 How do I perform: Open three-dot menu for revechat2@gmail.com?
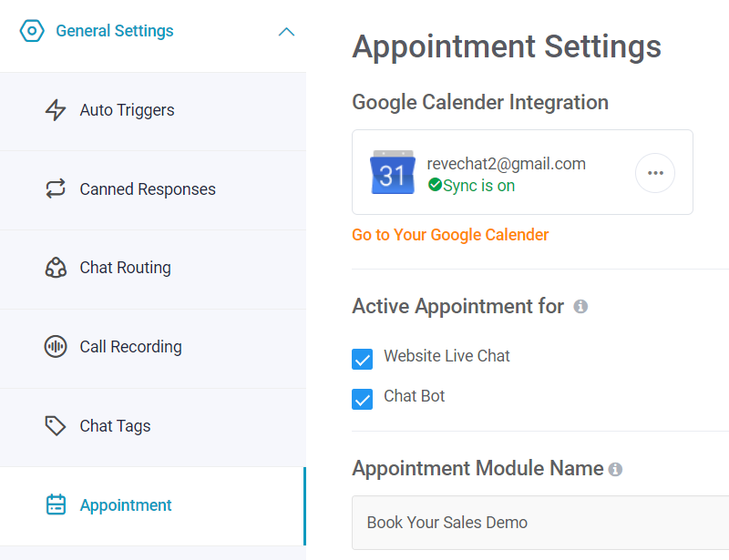click(655, 173)
